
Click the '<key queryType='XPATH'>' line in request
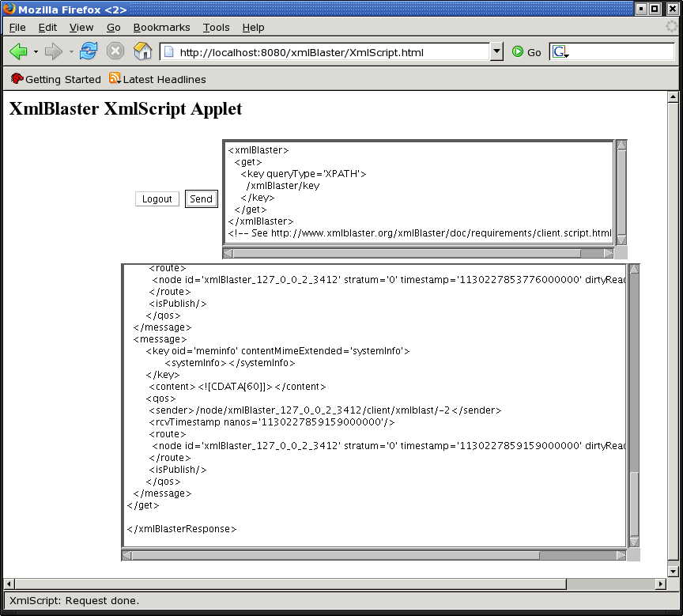click(x=304, y=174)
